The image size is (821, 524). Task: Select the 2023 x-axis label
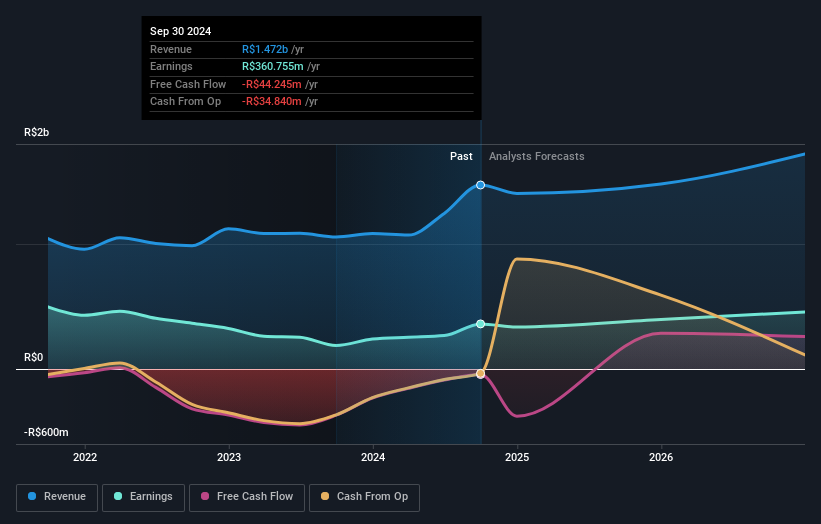click(229, 457)
